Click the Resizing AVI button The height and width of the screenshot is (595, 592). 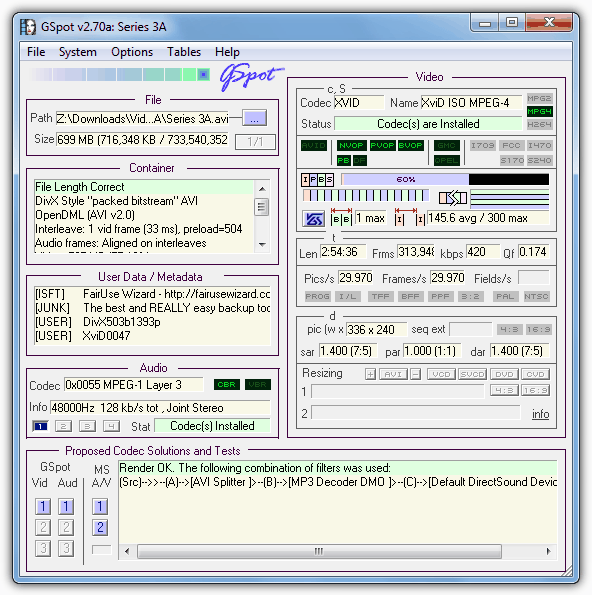pyautogui.click(x=393, y=374)
